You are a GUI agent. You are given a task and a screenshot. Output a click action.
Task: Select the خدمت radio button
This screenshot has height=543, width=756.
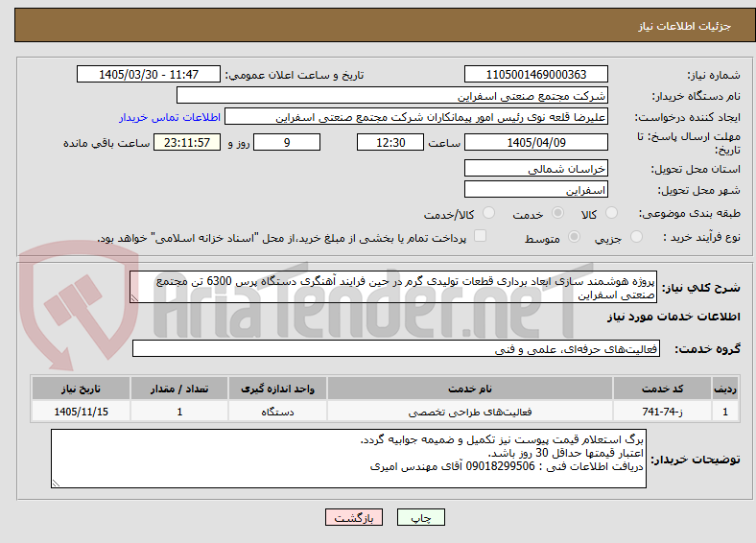pos(557,213)
